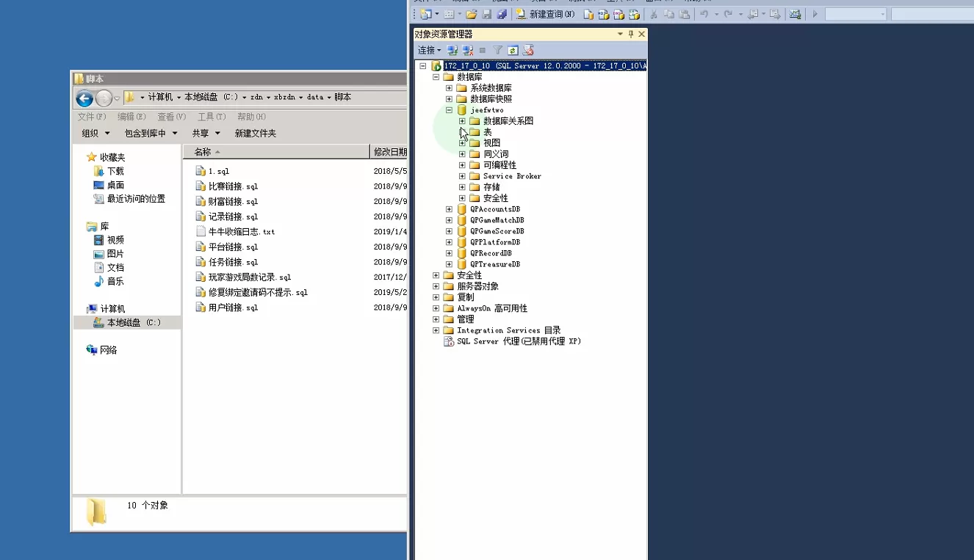Select the 用户链接.sql file

tap(233, 308)
